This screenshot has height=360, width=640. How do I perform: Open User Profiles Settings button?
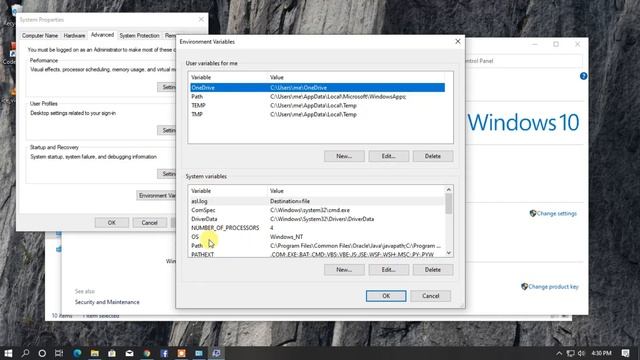click(x=167, y=130)
